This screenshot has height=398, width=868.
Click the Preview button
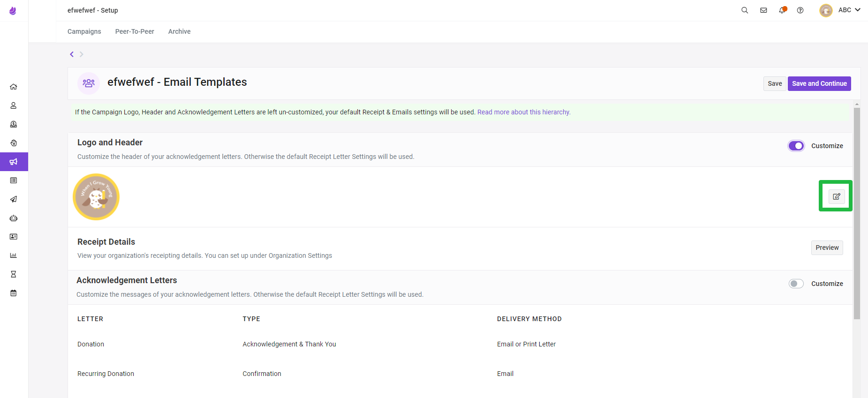point(827,248)
